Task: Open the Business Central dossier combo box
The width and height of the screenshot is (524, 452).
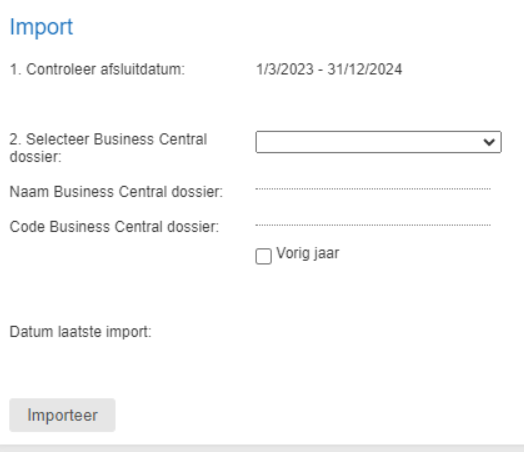Action: (378, 142)
